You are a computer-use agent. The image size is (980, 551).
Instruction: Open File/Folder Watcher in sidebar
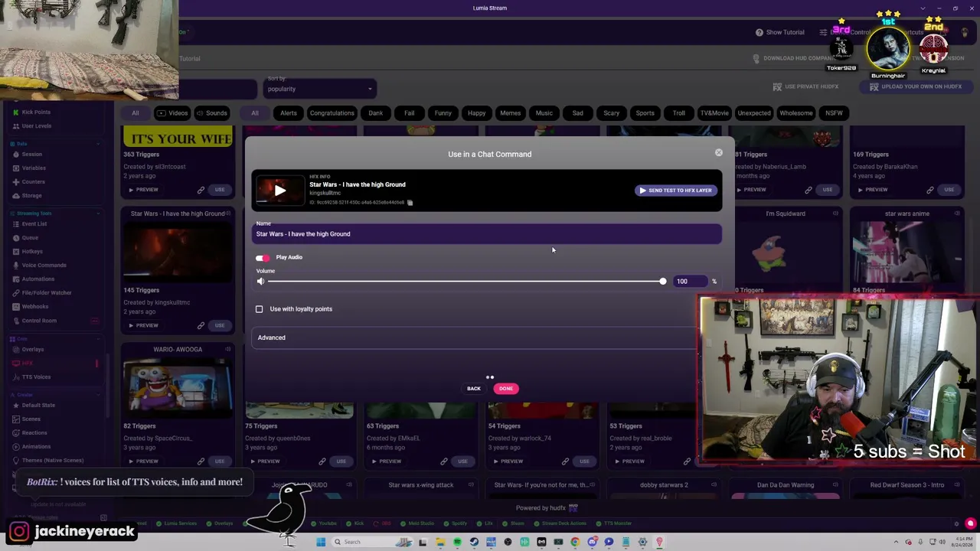pos(47,293)
